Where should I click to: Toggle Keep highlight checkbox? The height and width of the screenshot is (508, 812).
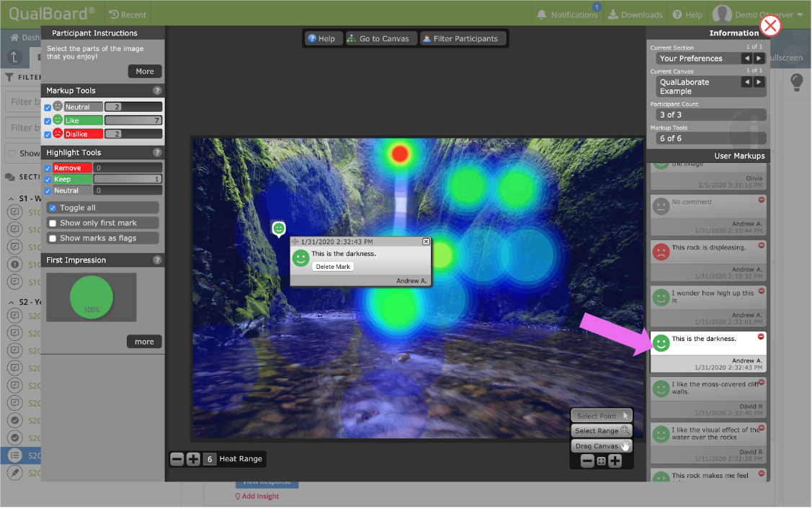pyautogui.click(x=48, y=179)
